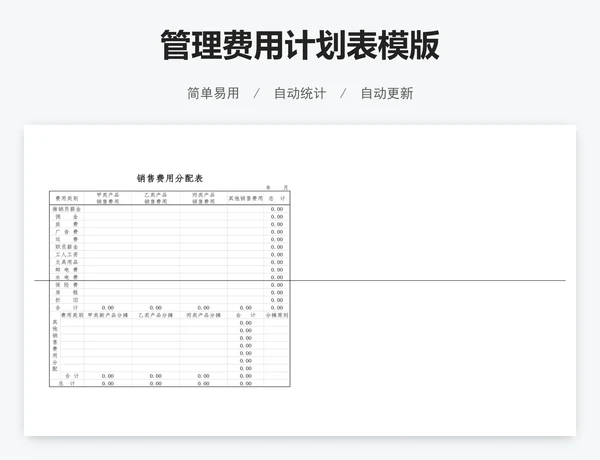Select the 甲类产品销售费用 column header
Viewport: 600px width, 460px height.
click(x=107, y=198)
